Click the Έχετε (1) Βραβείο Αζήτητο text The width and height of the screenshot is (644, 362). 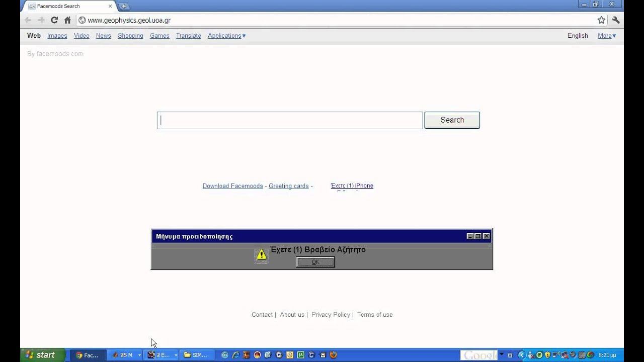coord(317,249)
